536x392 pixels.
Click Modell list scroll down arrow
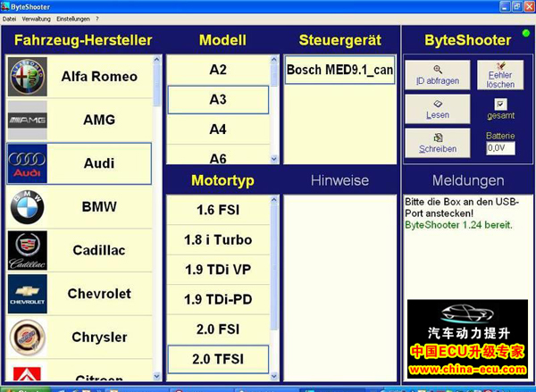(274, 159)
